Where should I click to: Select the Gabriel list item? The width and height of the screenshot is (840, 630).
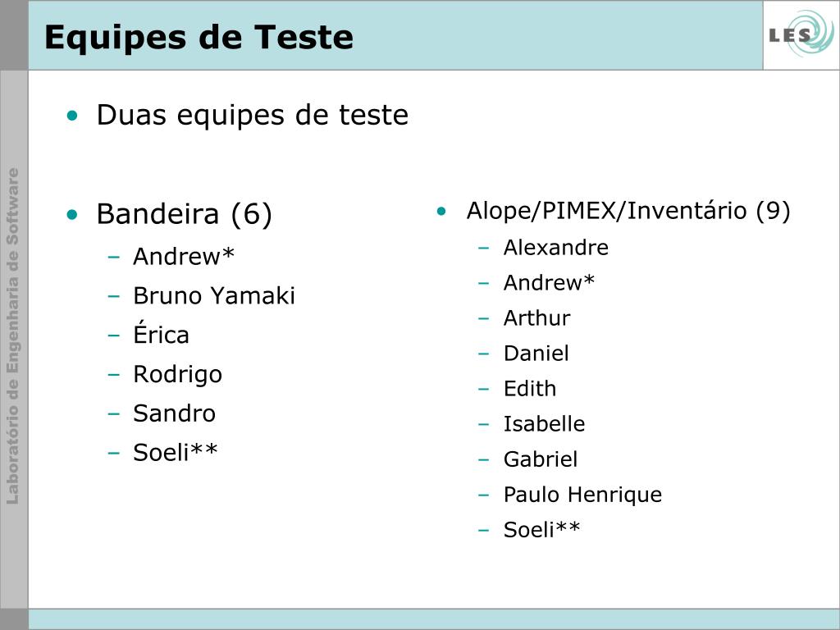tap(541, 459)
